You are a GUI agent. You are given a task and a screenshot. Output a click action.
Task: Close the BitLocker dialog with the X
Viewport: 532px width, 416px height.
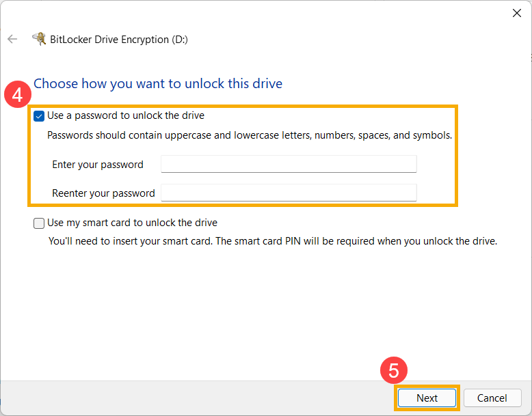(517, 13)
